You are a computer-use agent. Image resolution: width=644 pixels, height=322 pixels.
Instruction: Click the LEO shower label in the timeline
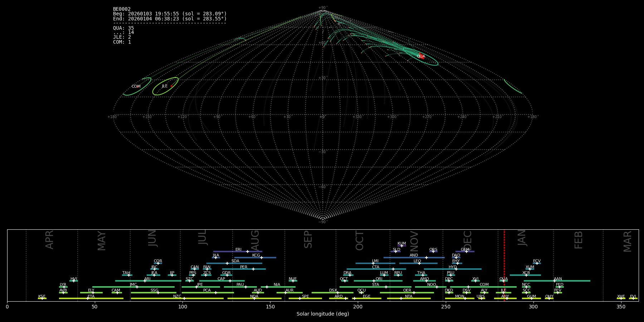(x=417, y=261)
